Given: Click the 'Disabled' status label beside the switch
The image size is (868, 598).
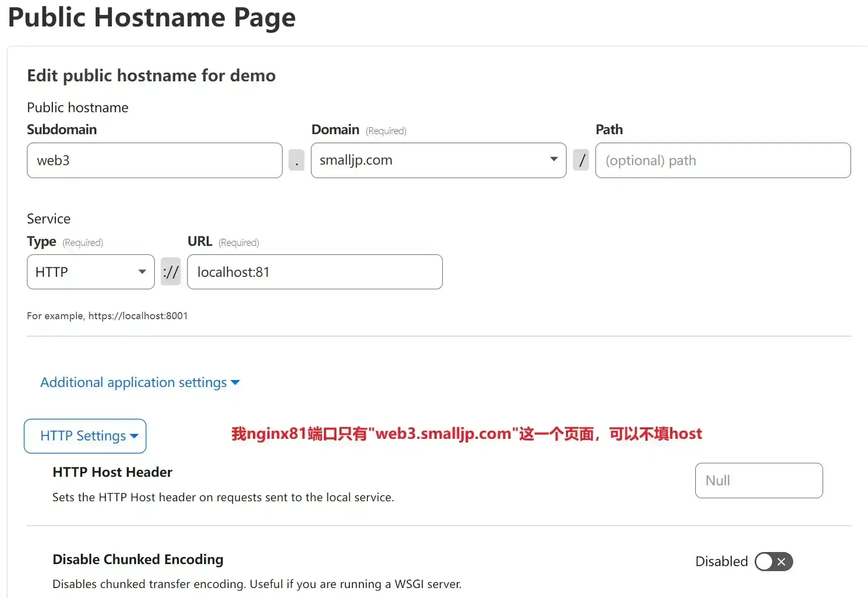Looking at the screenshot, I should click(721, 562).
